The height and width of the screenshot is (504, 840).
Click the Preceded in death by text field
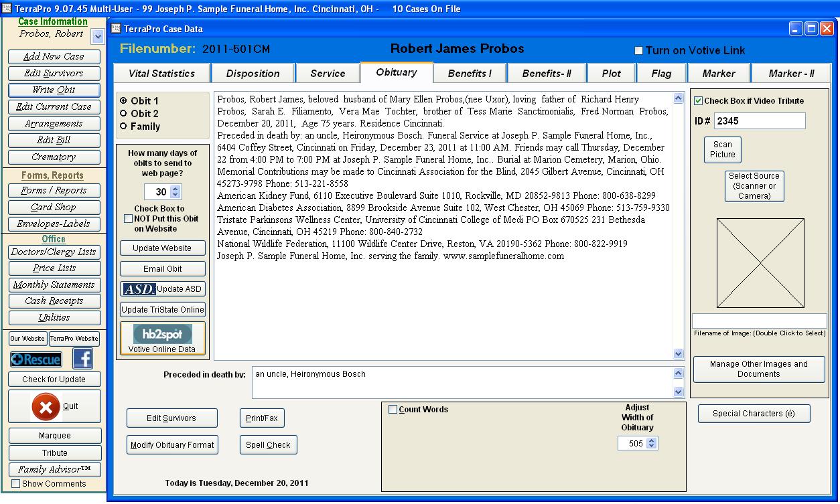coord(462,383)
